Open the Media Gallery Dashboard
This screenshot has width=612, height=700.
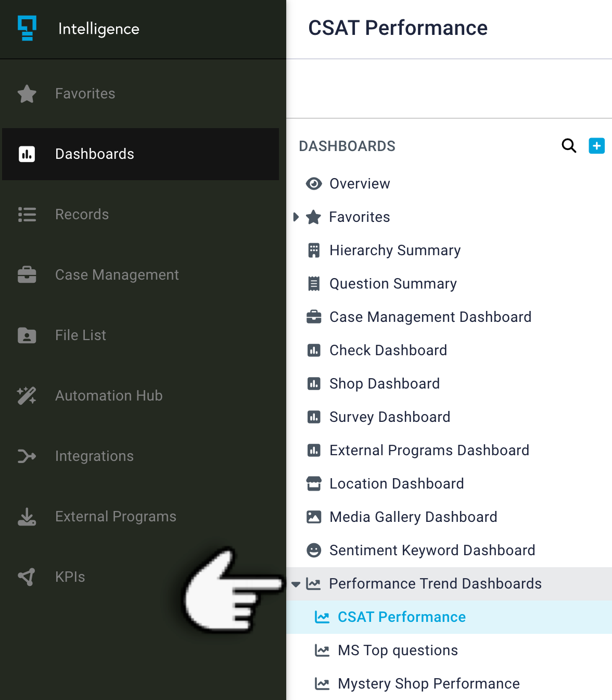413,517
